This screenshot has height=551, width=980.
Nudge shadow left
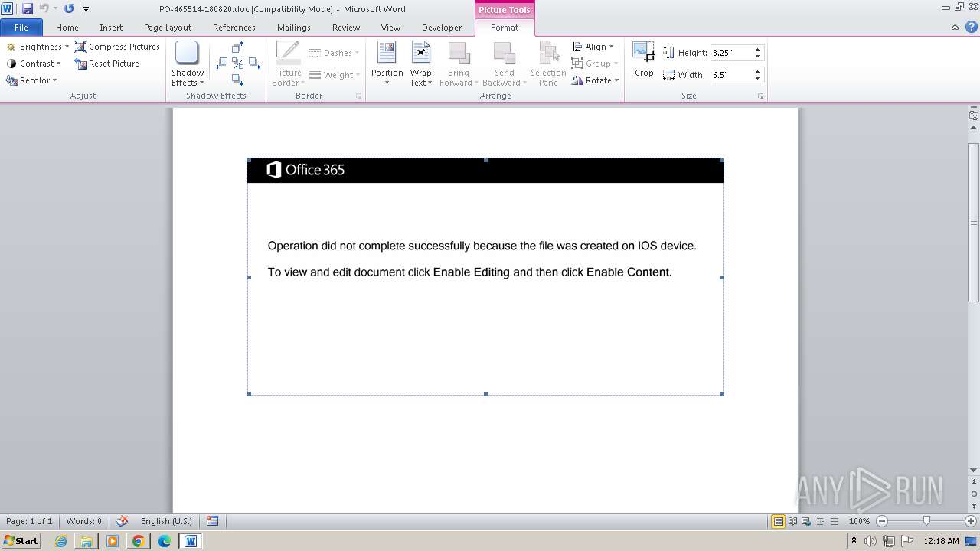[222, 64]
